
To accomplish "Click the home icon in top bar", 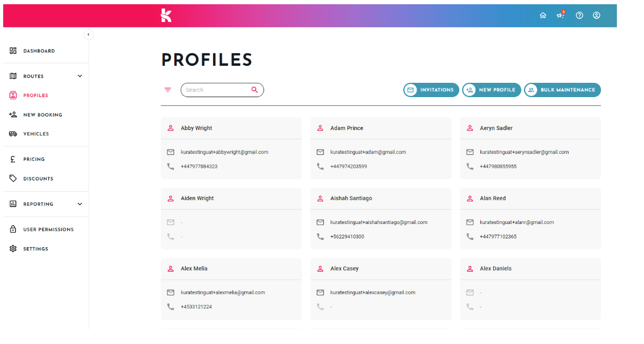I will pyautogui.click(x=543, y=15).
